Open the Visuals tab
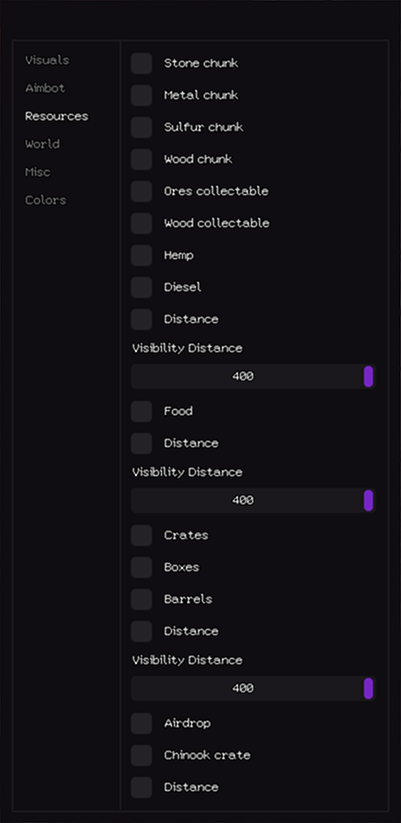Screen dimensions: 401x823 47,60
